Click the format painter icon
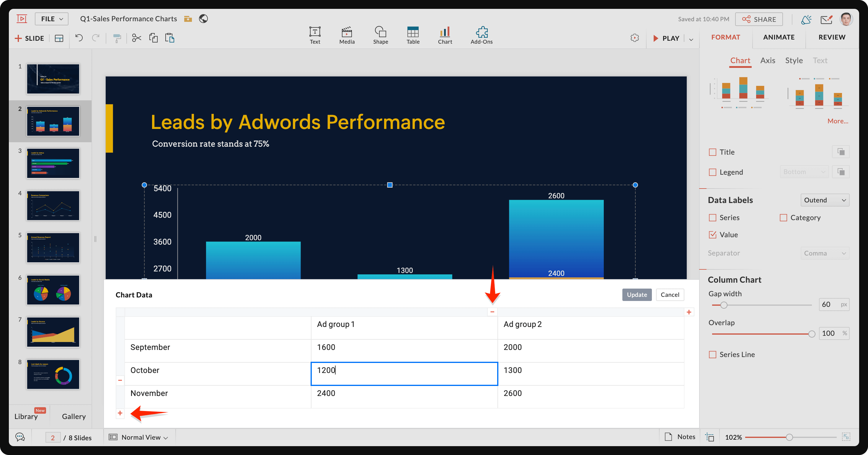 tap(117, 38)
